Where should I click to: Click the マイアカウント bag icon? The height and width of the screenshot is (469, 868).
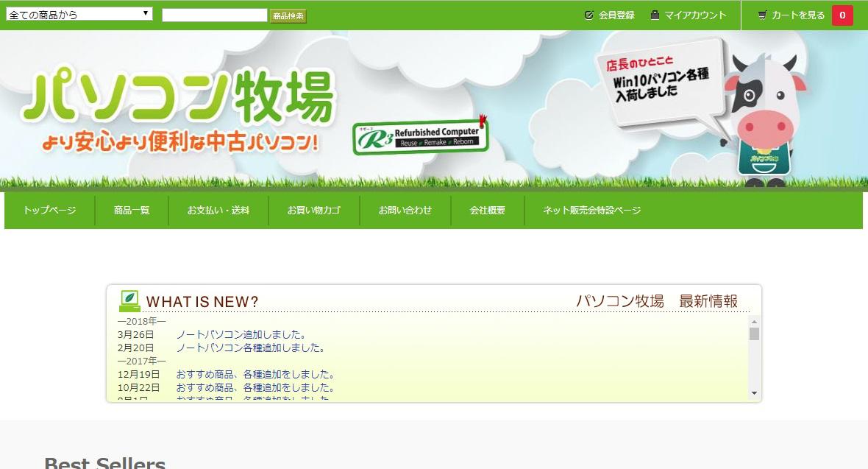[655, 15]
